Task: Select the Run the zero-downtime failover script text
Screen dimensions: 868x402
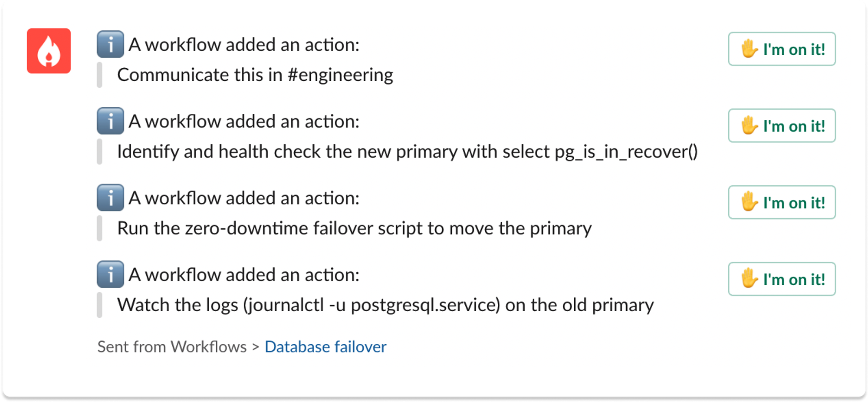Action: [354, 228]
